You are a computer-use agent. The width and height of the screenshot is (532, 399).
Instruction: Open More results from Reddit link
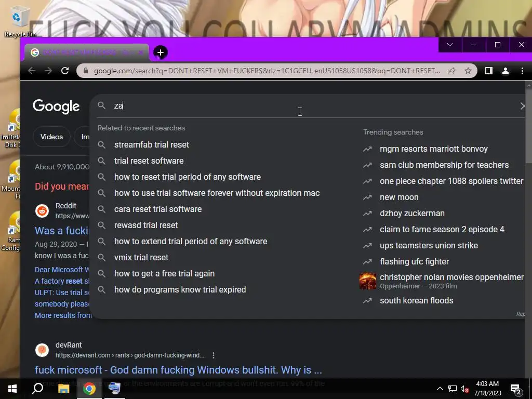[63, 315]
